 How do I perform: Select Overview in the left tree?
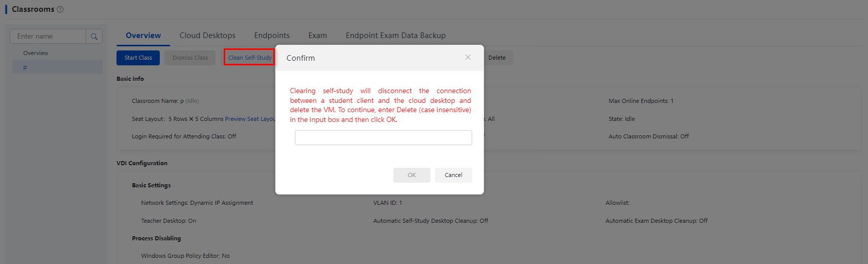click(36, 53)
